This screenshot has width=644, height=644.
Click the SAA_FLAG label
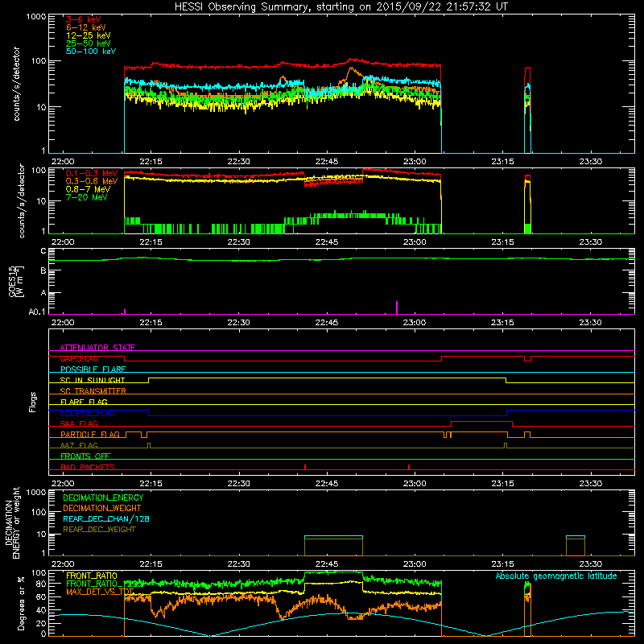point(79,423)
